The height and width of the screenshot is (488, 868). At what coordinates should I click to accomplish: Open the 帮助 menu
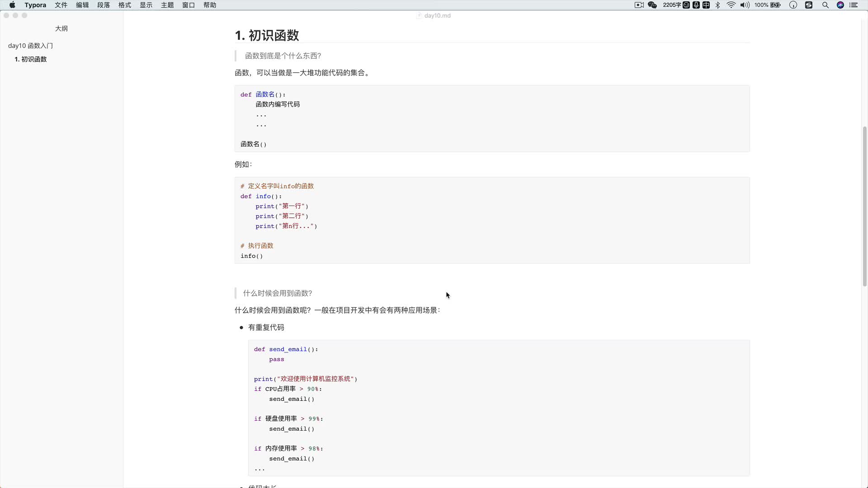[x=210, y=5]
